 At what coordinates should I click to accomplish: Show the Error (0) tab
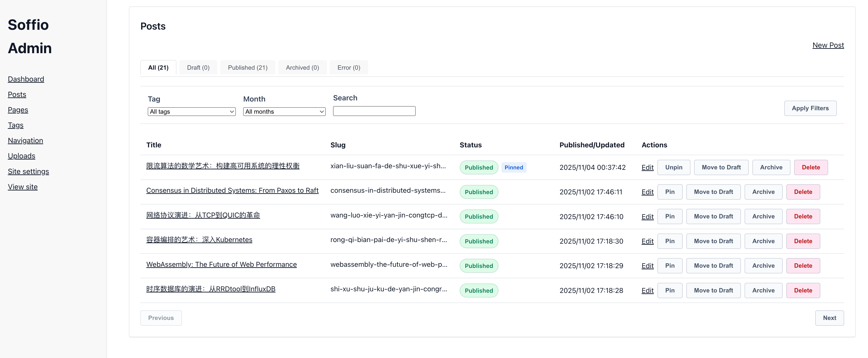click(x=349, y=68)
